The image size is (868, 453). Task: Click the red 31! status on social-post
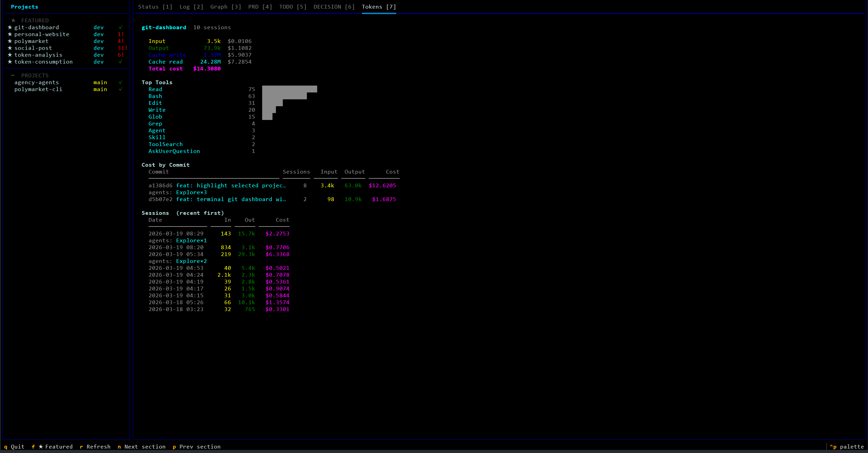tap(122, 48)
